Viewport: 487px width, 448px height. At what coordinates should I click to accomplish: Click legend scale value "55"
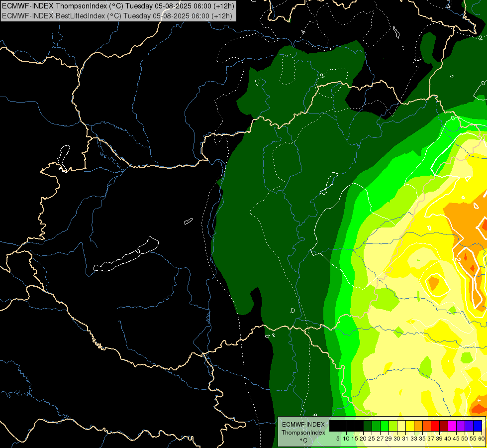click(x=474, y=439)
